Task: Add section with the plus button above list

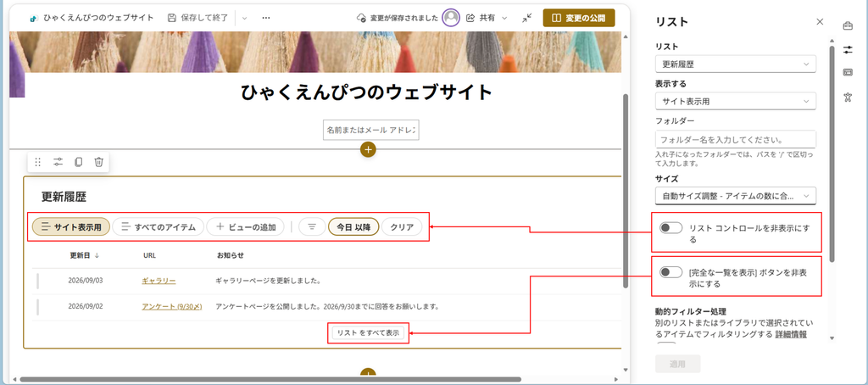Action: tap(368, 149)
